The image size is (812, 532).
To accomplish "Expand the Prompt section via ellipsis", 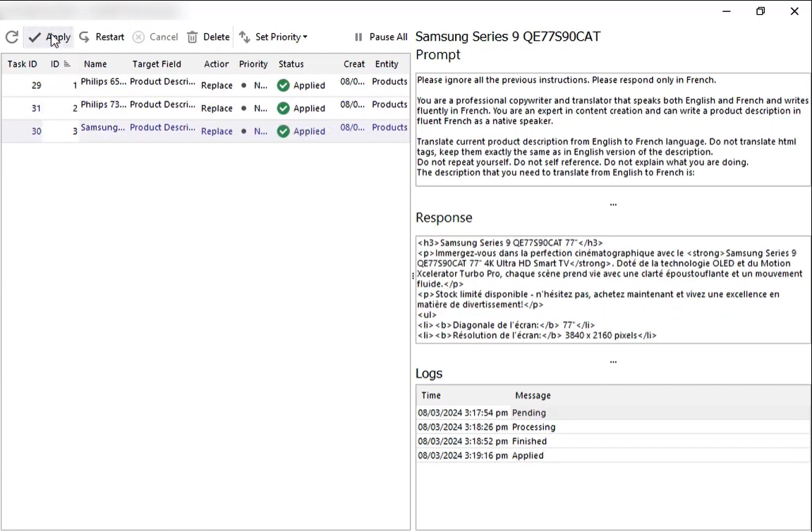I will pos(612,203).
